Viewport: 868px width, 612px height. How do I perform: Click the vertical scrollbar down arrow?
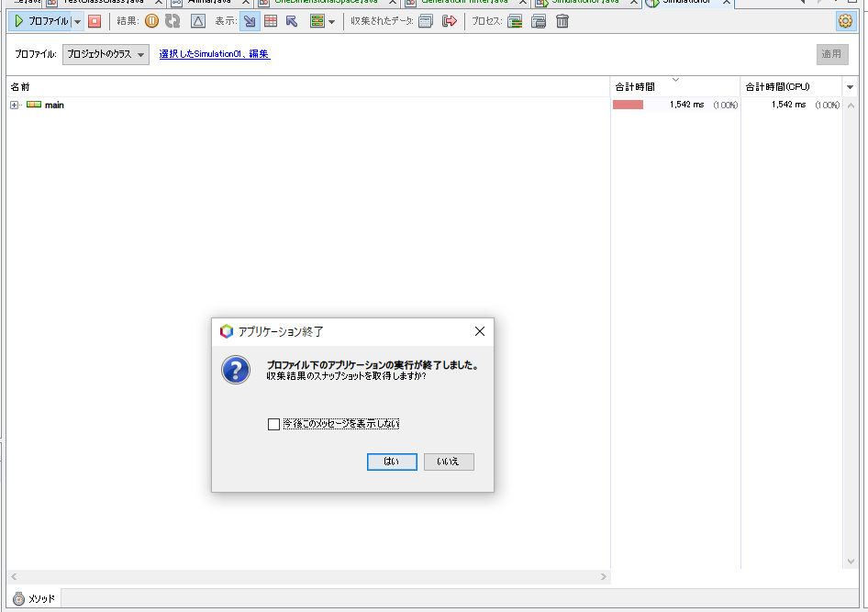(x=851, y=562)
